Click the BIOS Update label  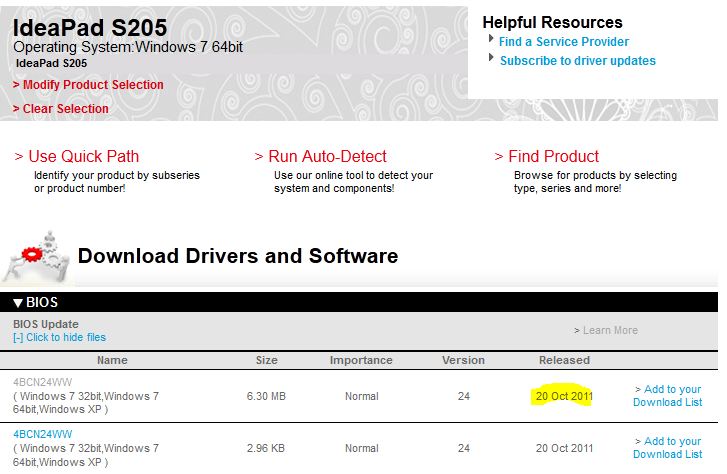coord(46,324)
